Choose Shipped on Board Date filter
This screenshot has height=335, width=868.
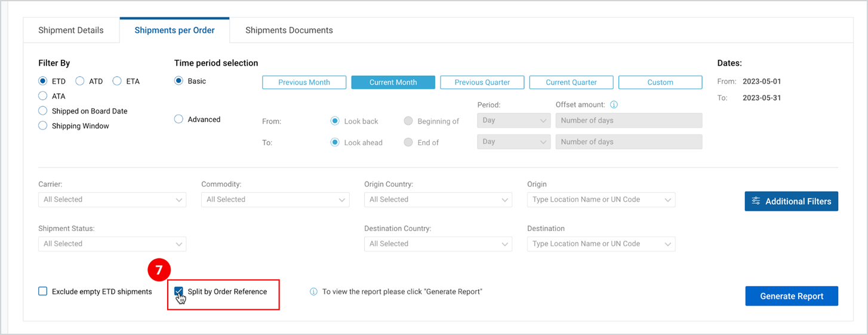pos(42,111)
